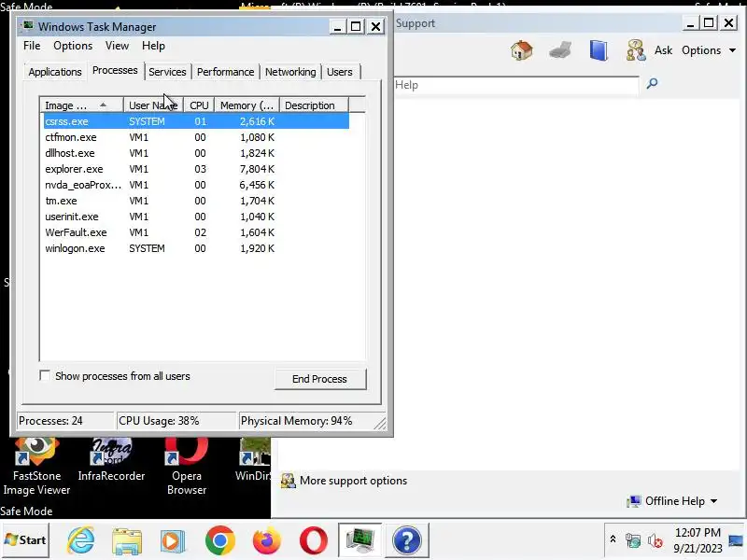747x560 pixels.
Task: Select Task Manager taskbar button
Action: (359, 540)
